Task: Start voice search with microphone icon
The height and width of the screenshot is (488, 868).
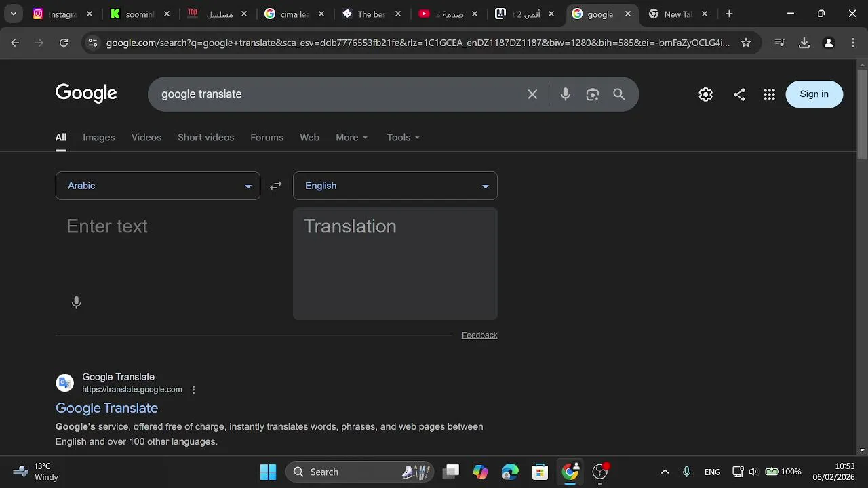Action: [566, 94]
